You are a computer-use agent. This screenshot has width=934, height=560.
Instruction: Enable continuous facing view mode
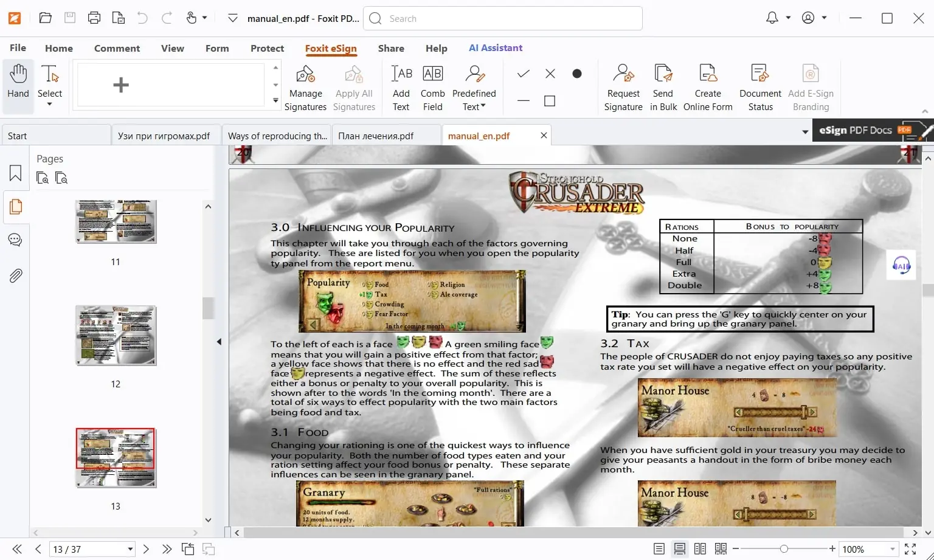coord(721,549)
